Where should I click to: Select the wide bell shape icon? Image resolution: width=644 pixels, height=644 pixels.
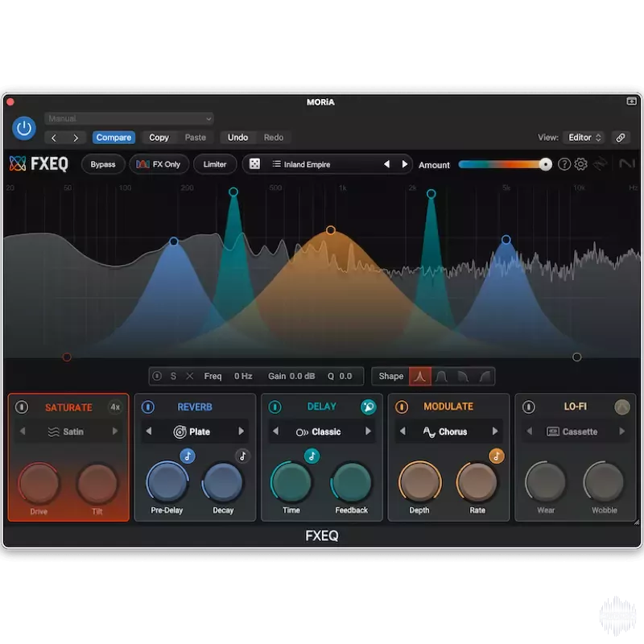(x=441, y=376)
